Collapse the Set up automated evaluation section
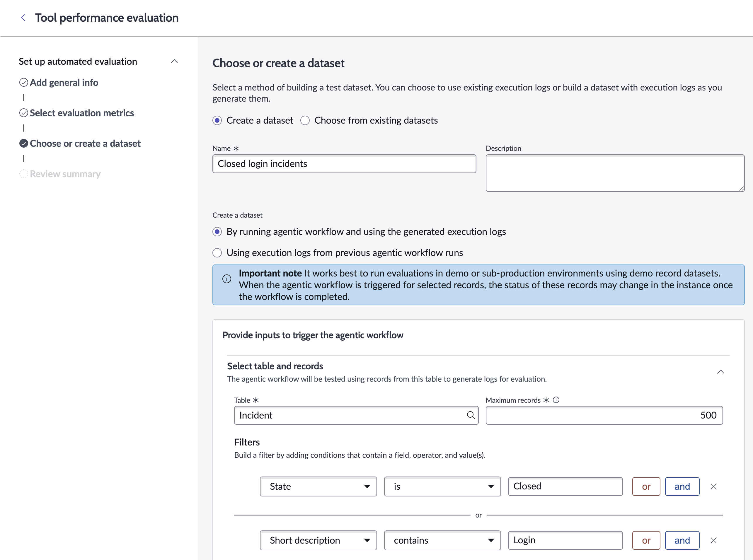The image size is (753, 560). [174, 61]
